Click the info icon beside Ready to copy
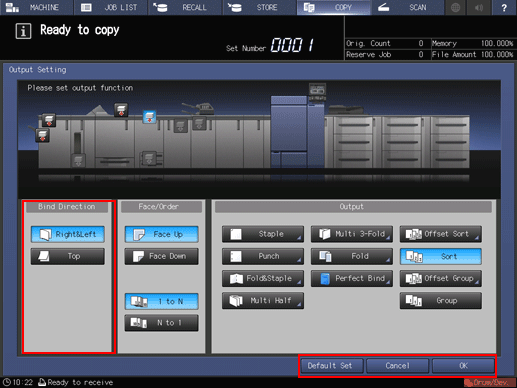Image resolution: width=517 pixels, height=388 pixels. 23,31
